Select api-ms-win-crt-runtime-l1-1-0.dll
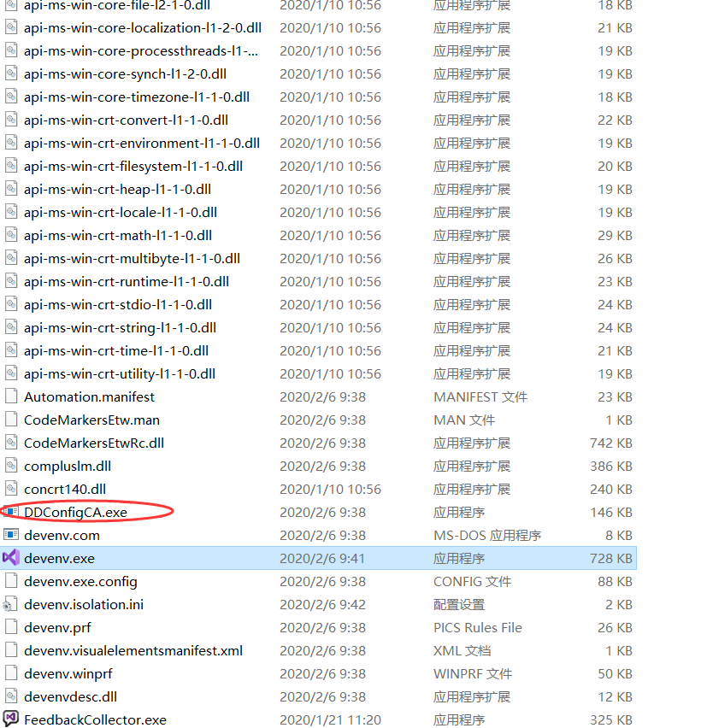 point(124,281)
